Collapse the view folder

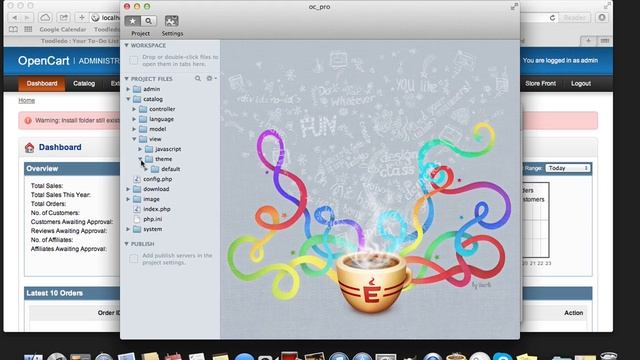pyautogui.click(x=134, y=139)
